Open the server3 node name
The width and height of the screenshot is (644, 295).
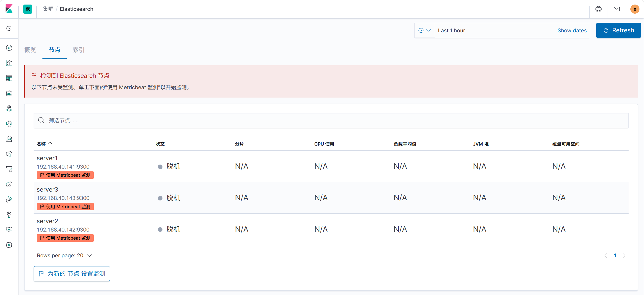pyautogui.click(x=47, y=190)
